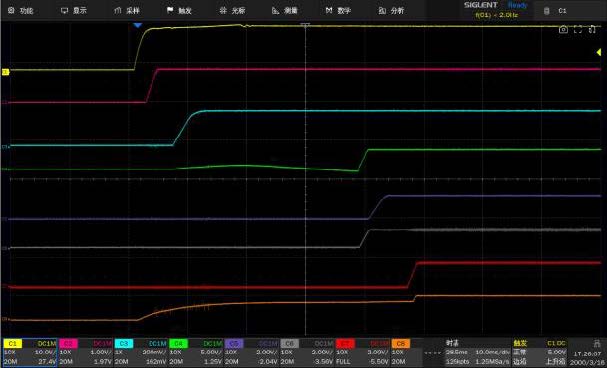The height and width of the screenshot is (368, 607).
Task: Select the red C7 channel box
Action: pyautogui.click(x=363, y=352)
